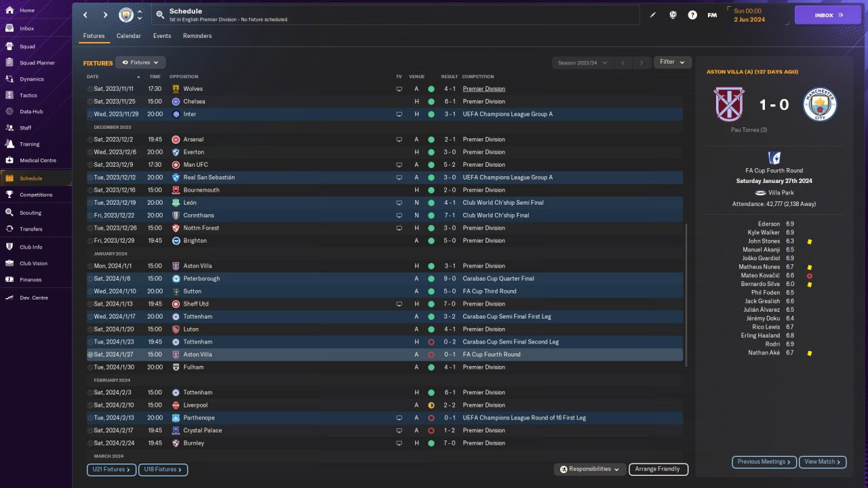The height and width of the screenshot is (488, 868).
Task: Select the Sat 2023/11/11 Wolves row circle
Action: [x=90, y=89]
